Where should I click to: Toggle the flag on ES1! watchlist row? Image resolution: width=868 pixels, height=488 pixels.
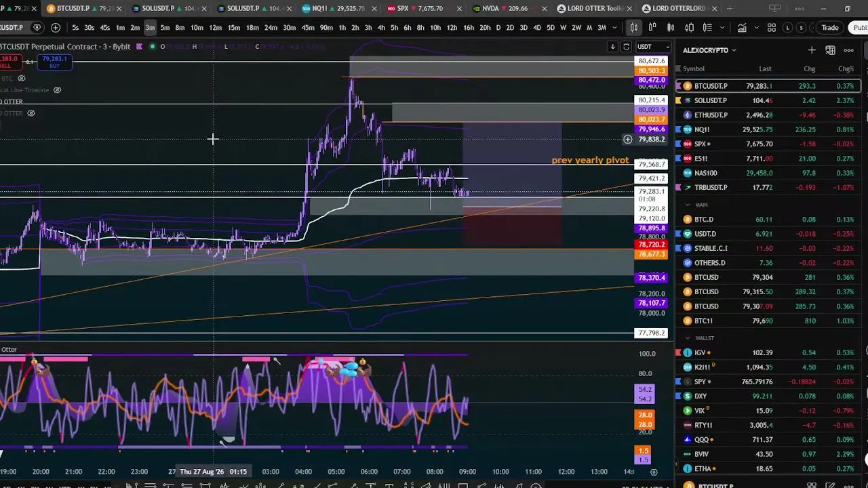point(677,159)
